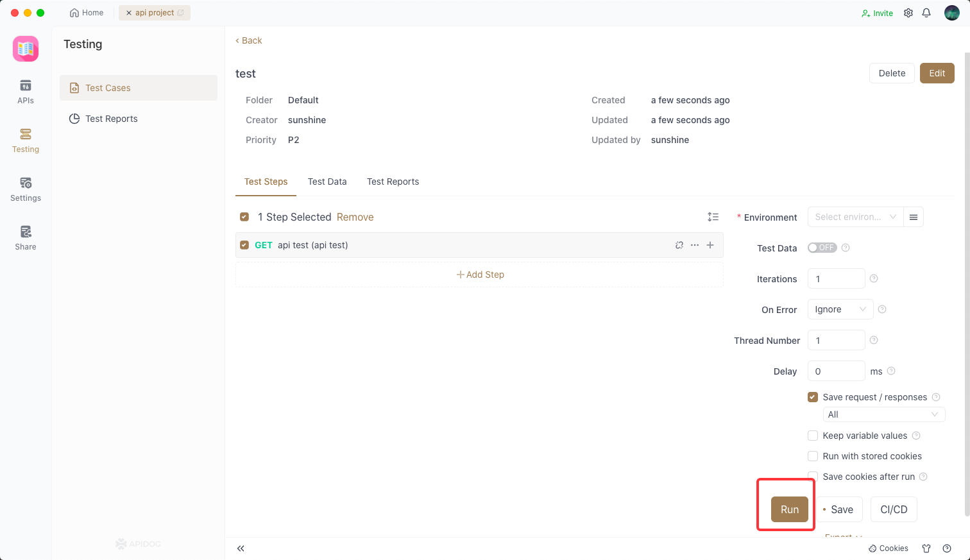The width and height of the screenshot is (970, 560).
Task: Click the Priority value 'P2'
Action: coord(294,140)
